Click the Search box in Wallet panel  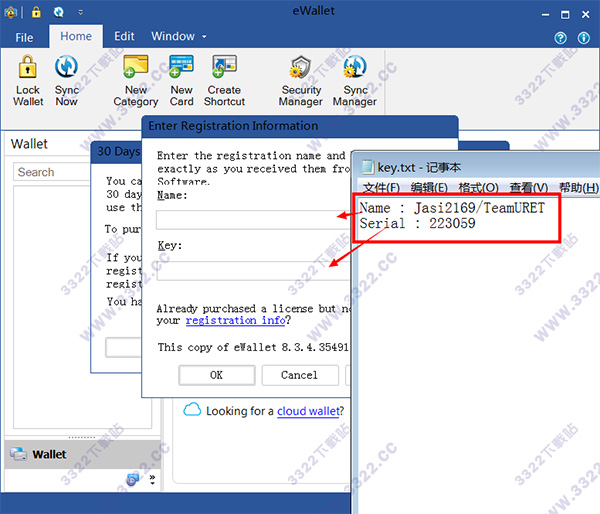coord(52,172)
